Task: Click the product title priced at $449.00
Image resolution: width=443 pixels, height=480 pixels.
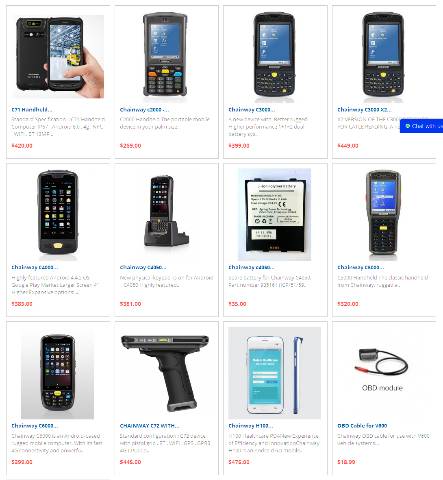Action: coord(364,110)
